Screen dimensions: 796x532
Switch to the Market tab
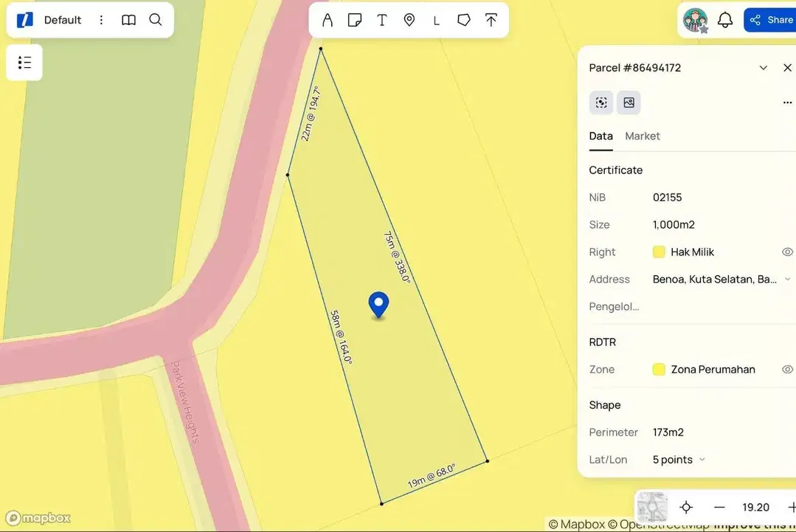642,136
